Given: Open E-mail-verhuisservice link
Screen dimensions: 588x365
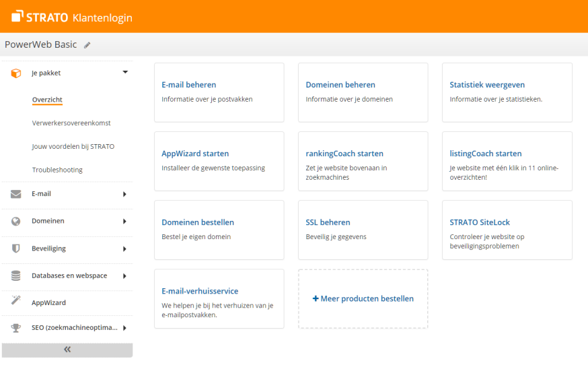Looking at the screenshot, I should click(200, 291).
